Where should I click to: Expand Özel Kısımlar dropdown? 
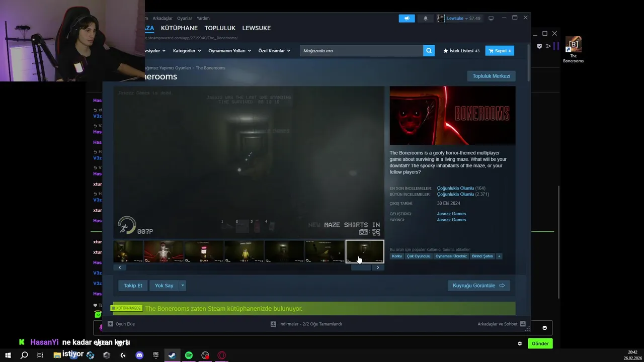coord(274,51)
